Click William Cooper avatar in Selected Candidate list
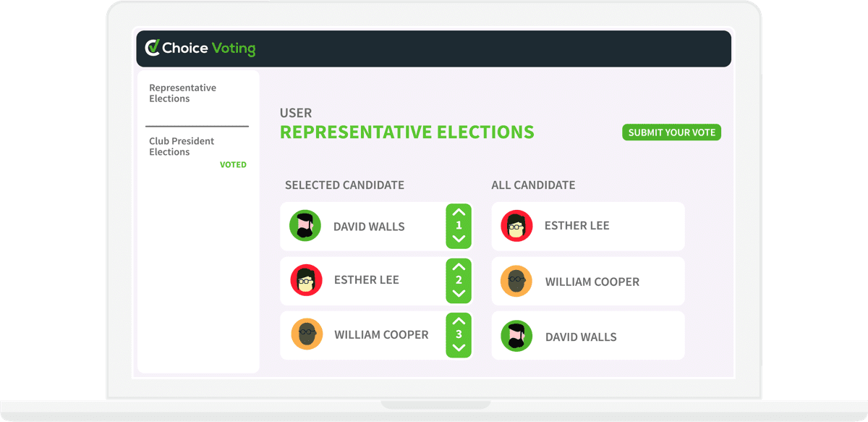 click(305, 334)
